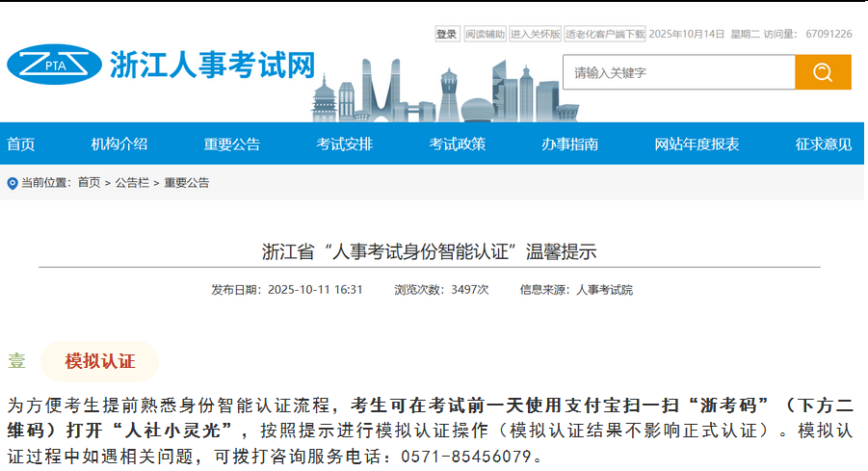The height and width of the screenshot is (471, 868).
Task: Open 网站年度报表 from navigation bar
Action: tap(697, 144)
